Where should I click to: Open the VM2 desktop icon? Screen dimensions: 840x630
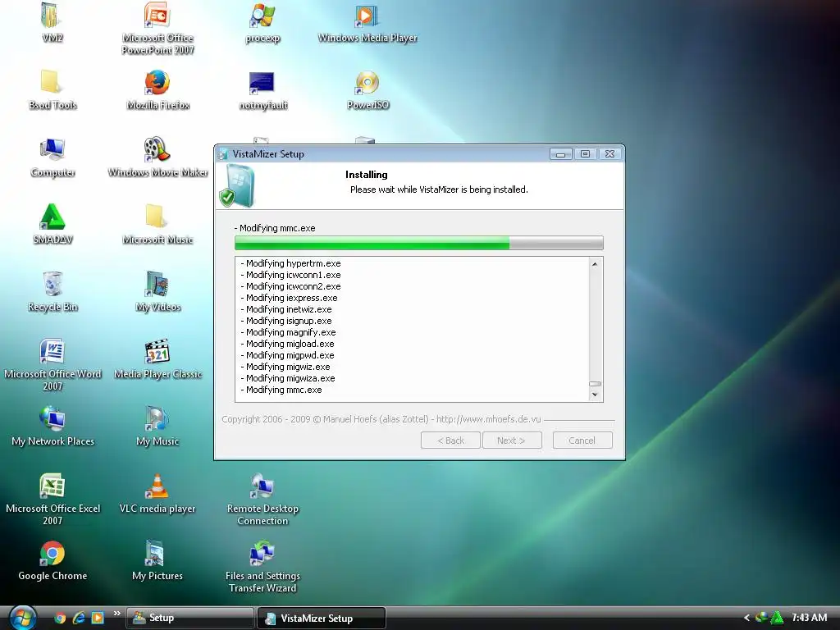[x=52, y=21]
